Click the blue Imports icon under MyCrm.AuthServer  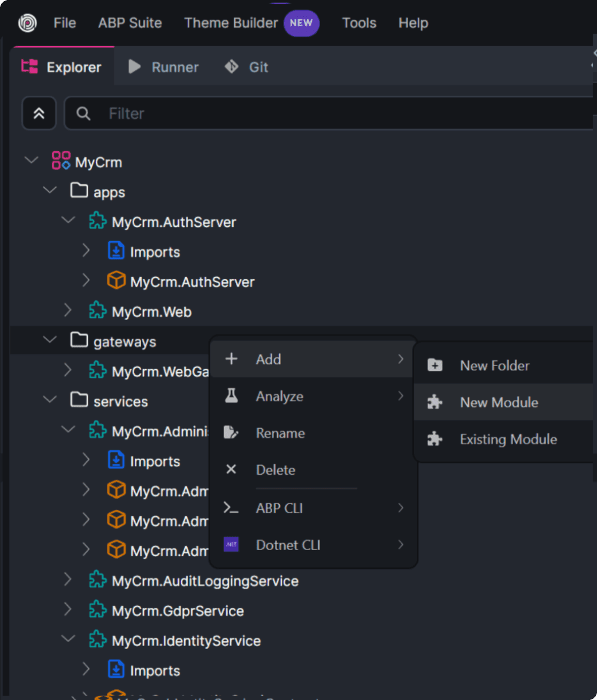(x=116, y=250)
